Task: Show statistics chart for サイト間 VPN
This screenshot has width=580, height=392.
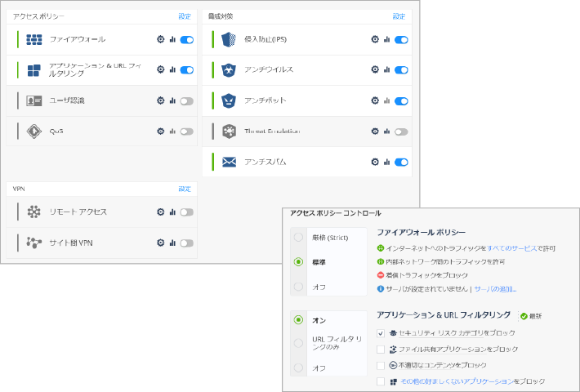Action: [172, 243]
